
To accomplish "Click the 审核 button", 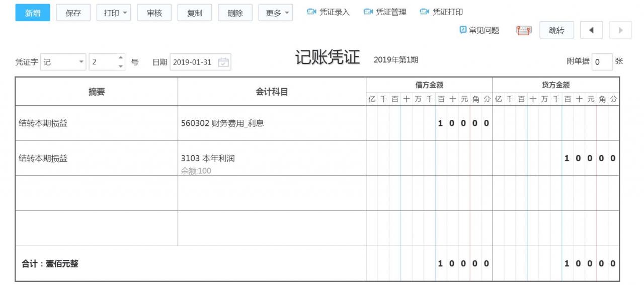I will [x=154, y=13].
